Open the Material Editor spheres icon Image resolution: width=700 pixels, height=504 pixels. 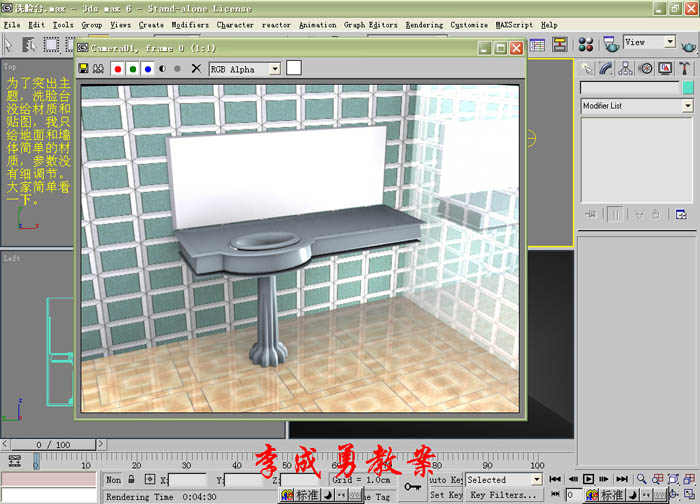585,44
